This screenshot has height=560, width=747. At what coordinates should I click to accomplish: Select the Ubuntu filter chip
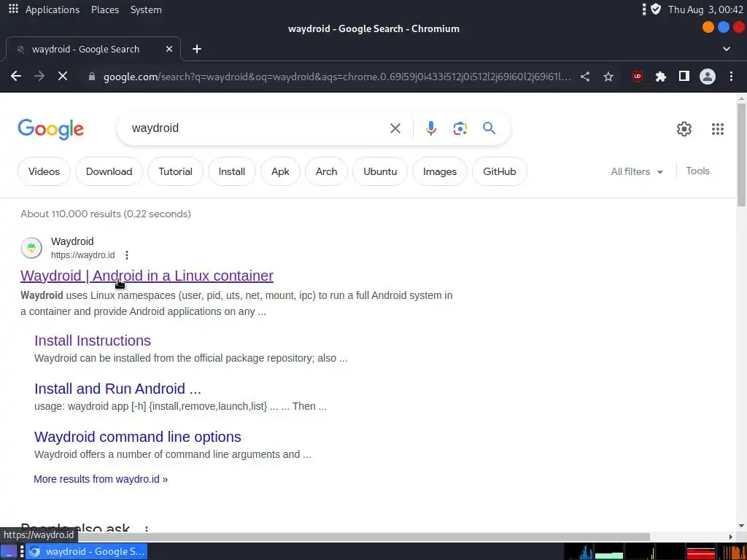(x=380, y=171)
